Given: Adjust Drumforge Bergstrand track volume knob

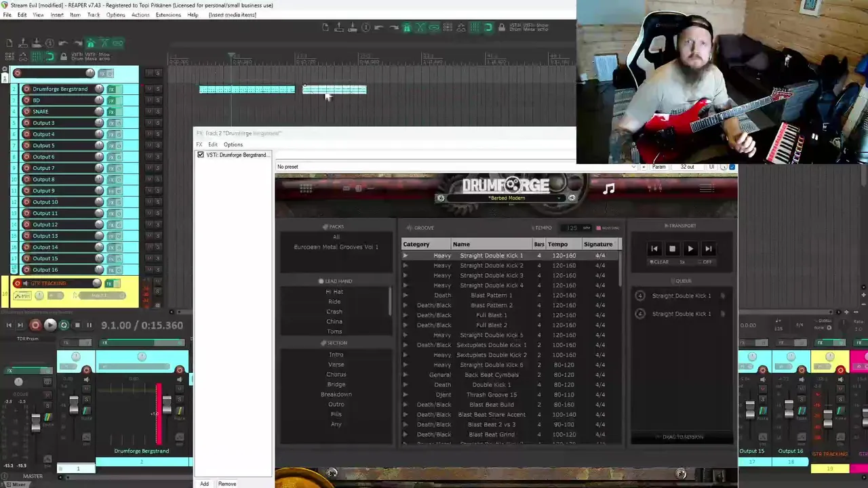Looking at the screenshot, I should click(x=99, y=89).
